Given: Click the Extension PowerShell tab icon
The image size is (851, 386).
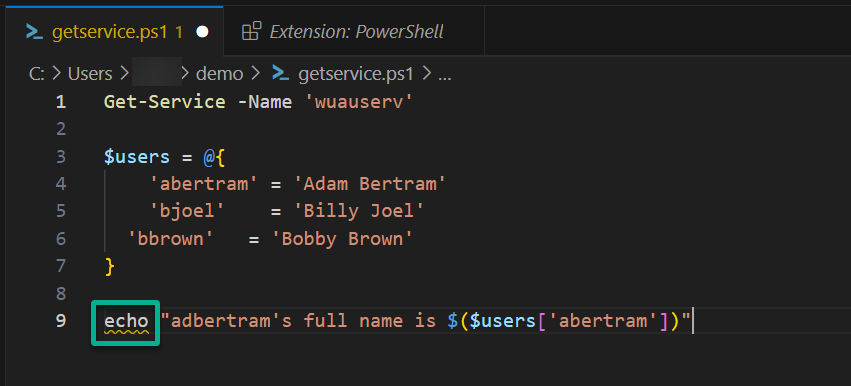Looking at the screenshot, I should pos(251,31).
